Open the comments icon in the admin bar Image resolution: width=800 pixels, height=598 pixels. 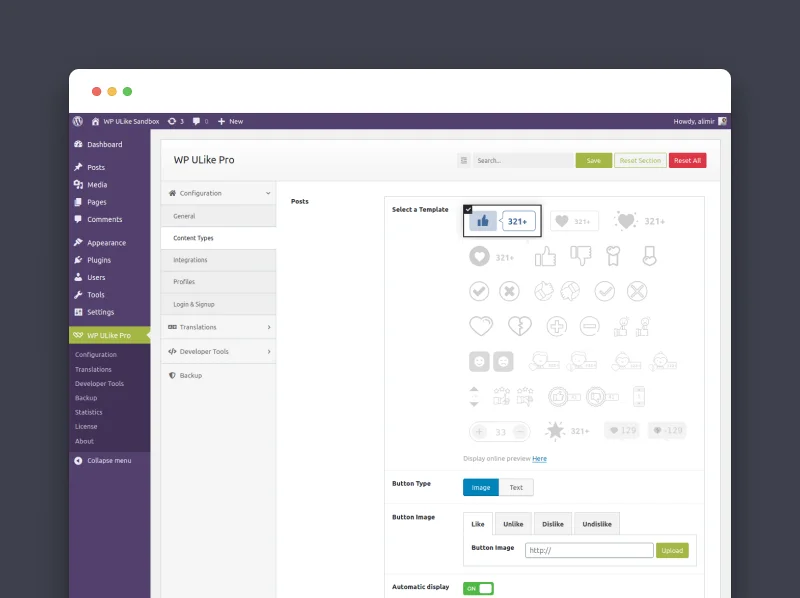pyautogui.click(x=196, y=121)
